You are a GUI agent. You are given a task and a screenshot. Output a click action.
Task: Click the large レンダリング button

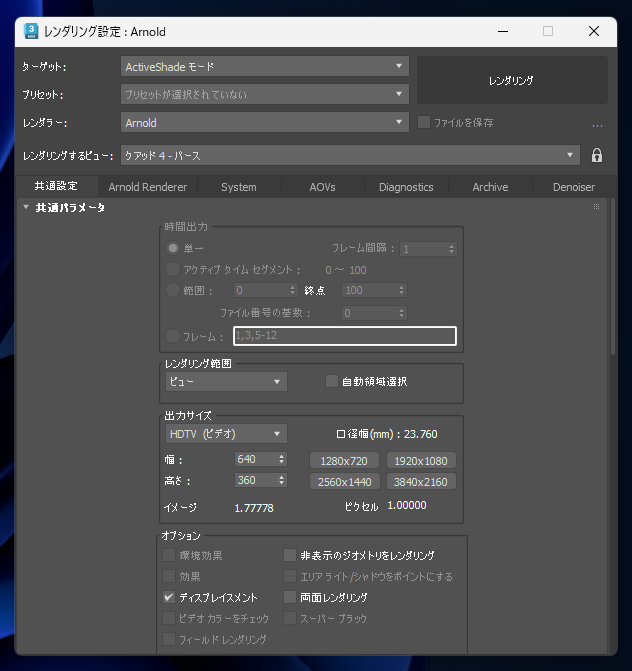[512, 80]
